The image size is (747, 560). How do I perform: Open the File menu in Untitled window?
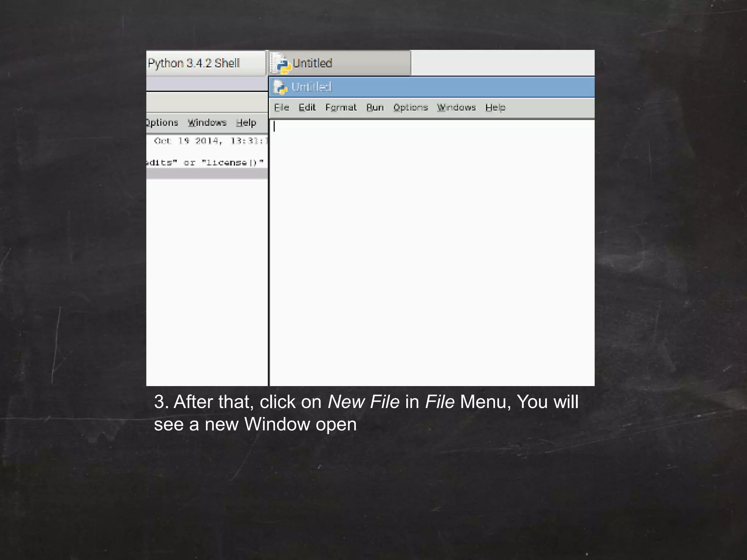(281, 107)
